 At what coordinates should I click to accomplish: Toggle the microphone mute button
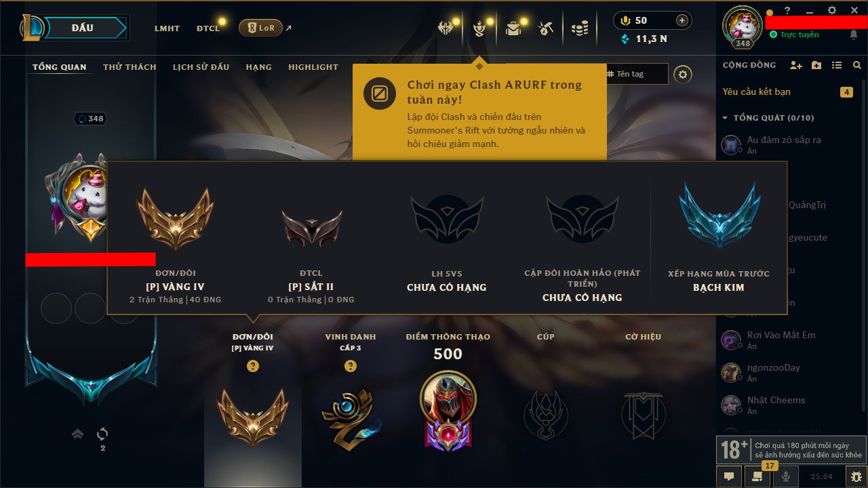click(786, 476)
